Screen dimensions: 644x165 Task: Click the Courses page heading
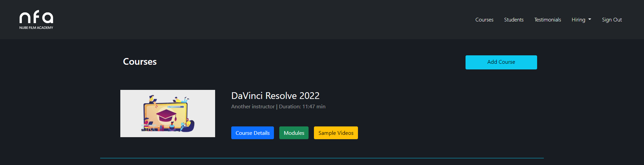(x=139, y=62)
